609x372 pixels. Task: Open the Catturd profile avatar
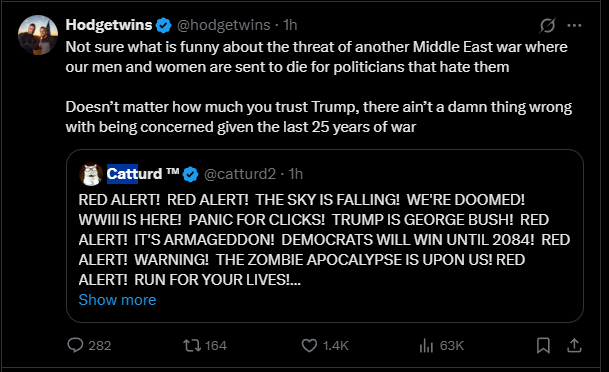click(90, 174)
